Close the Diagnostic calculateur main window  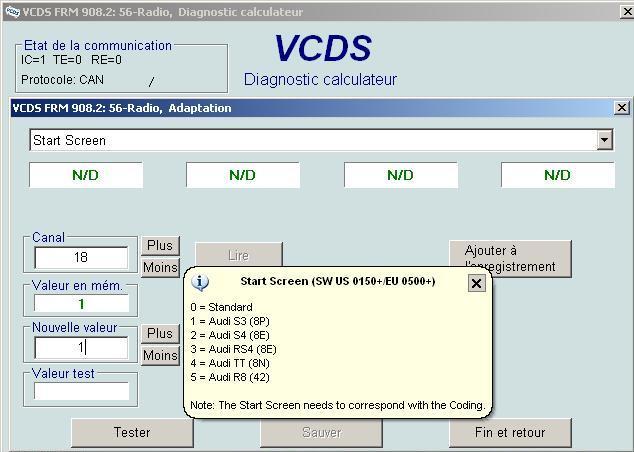coord(628,12)
